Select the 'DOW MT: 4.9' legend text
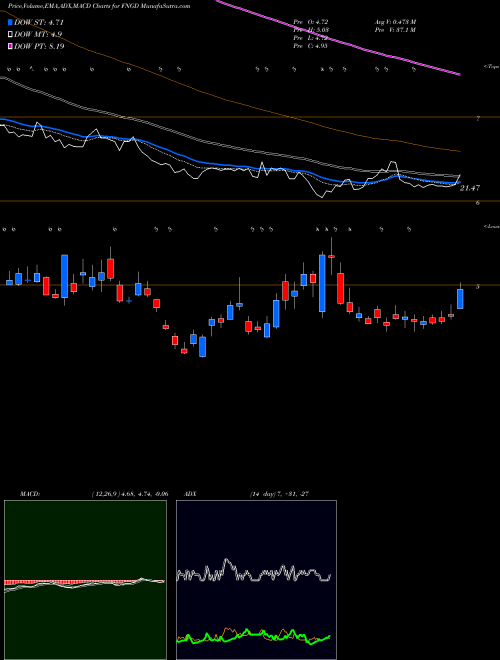Screen dimensions: 500x660 [38, 34]
